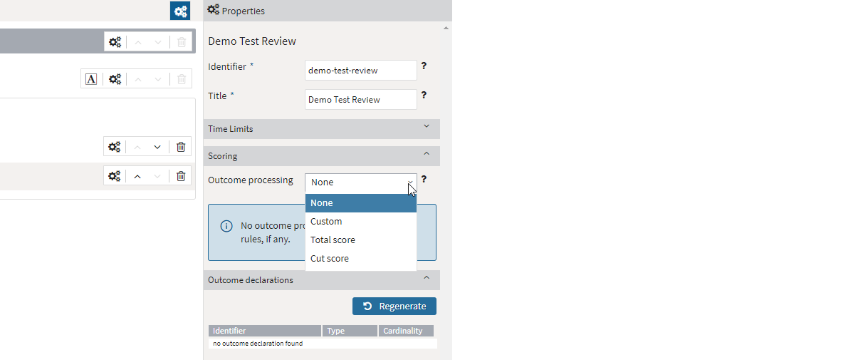Show help for Outcome processing
This screenshot has width=868, height=360.
coord(424,180)
